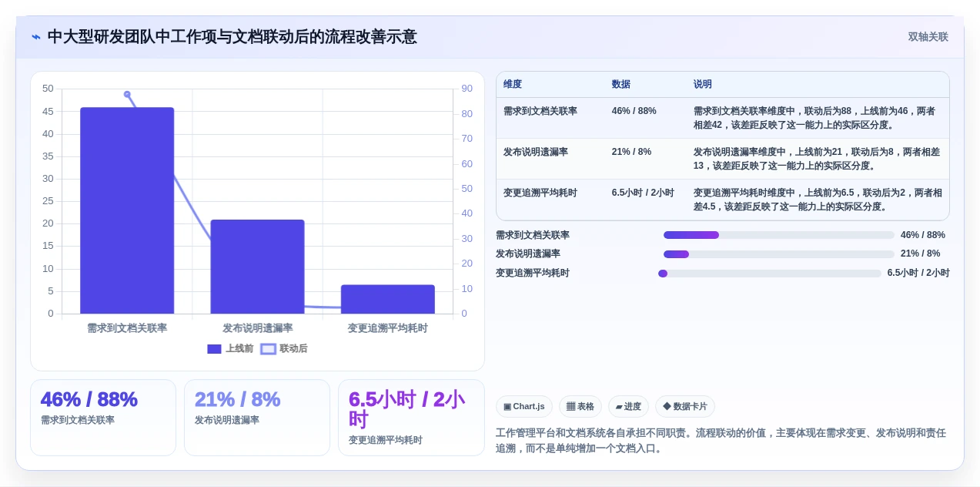Click progress label 变更追溯平均耗时
Screen dimensions: 980x487
tap(533, 273)
